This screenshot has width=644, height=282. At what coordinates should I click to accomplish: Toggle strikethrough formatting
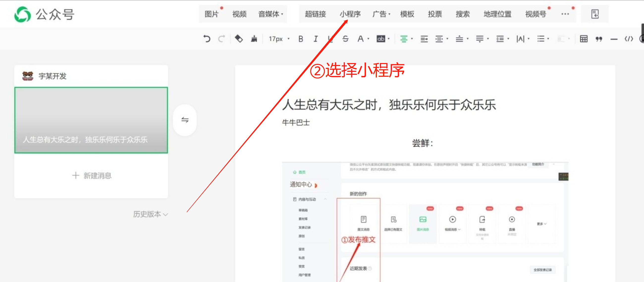tap(345, 39)
